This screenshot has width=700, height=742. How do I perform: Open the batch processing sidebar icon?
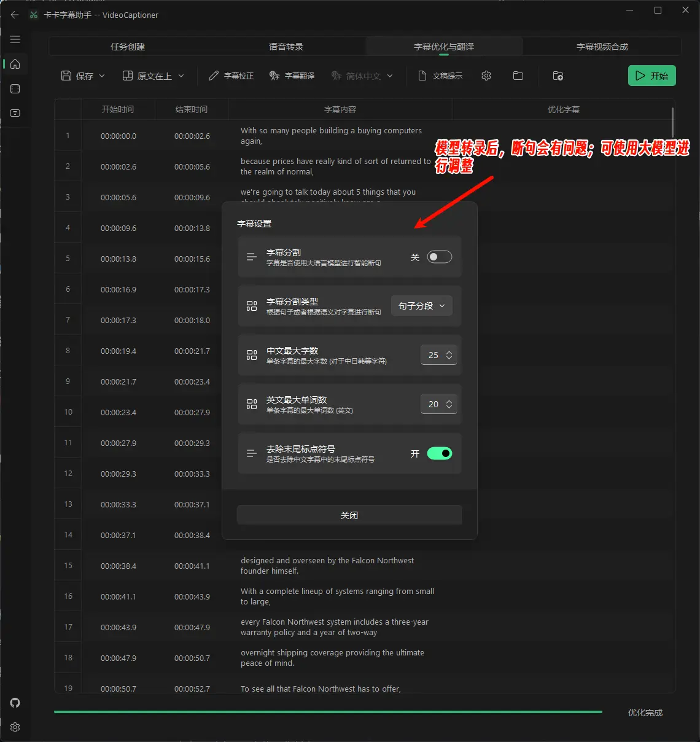click(15, 89)
